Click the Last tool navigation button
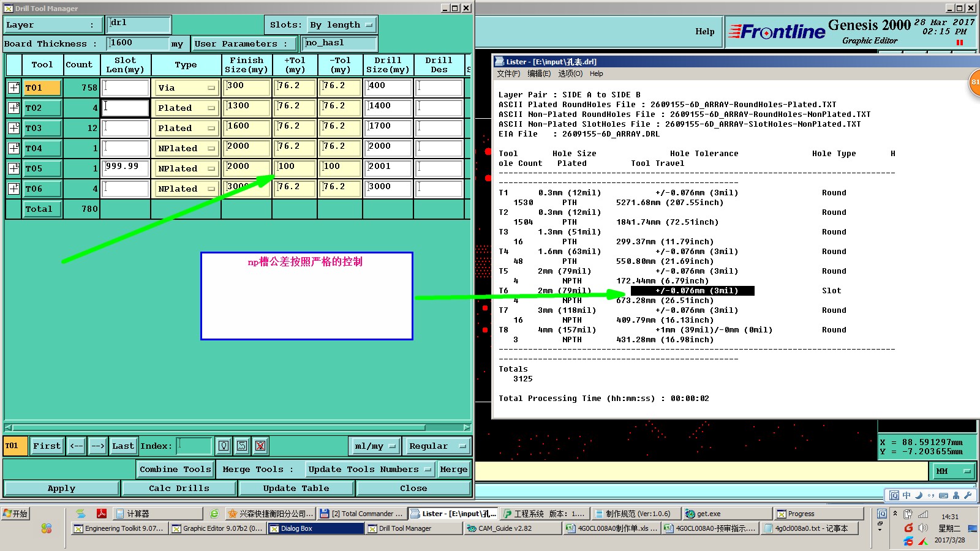Screen dimensions: 980x551 click(123, 446)
